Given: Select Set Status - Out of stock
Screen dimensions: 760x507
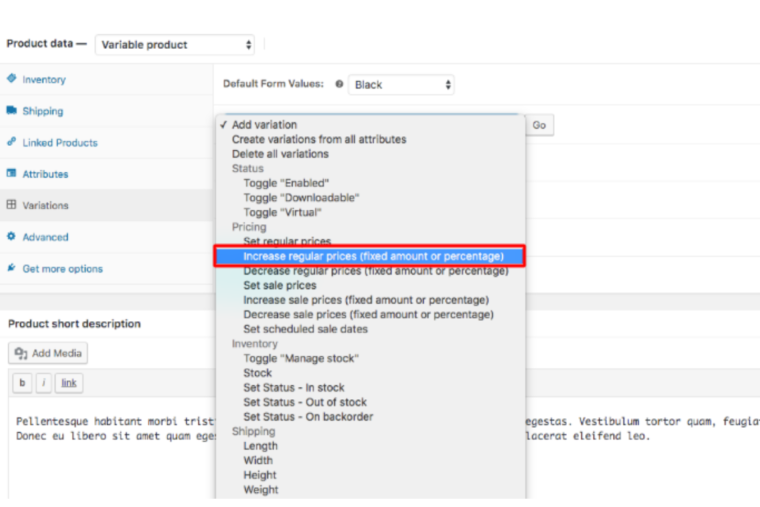Looking at the screenshot, I should (370, 402).
